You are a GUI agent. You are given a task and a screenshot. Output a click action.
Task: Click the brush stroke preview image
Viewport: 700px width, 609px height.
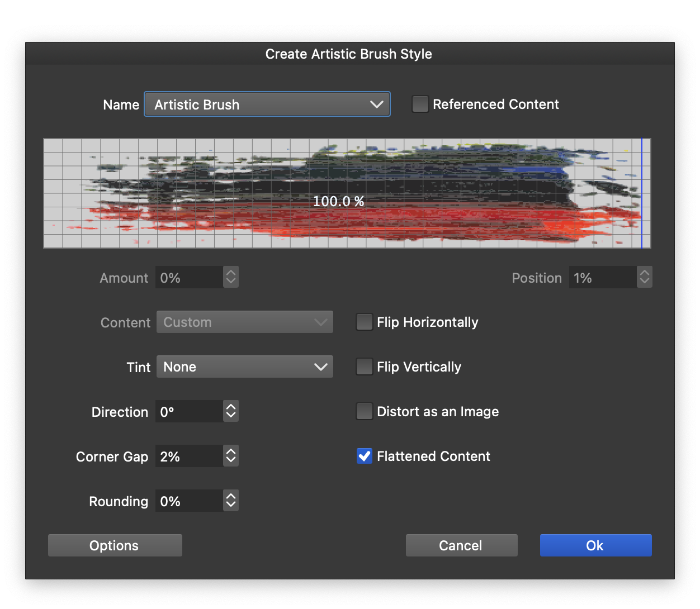347,193
